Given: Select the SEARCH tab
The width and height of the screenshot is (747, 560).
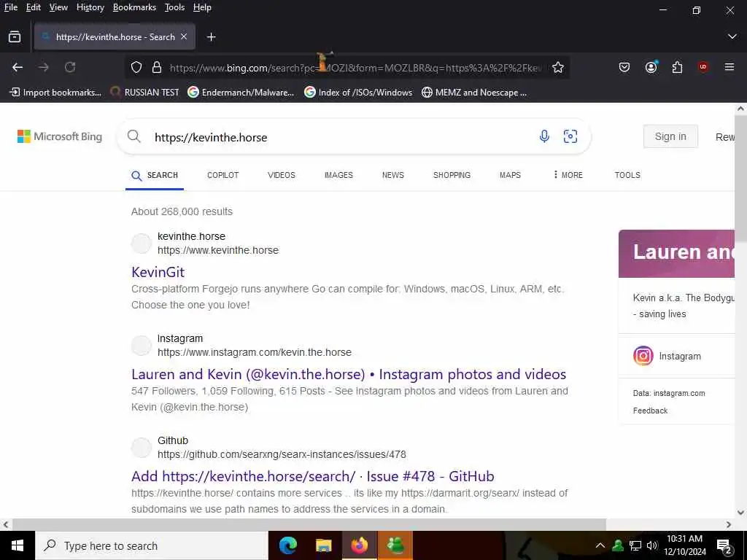Looking at the screenshot, I should [x=155, y=175].
